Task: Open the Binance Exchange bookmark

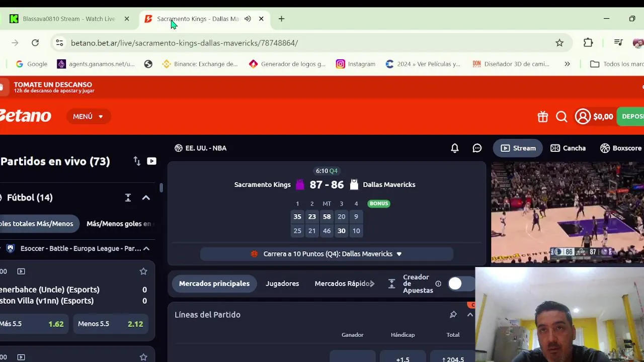Action: [200, 64]
